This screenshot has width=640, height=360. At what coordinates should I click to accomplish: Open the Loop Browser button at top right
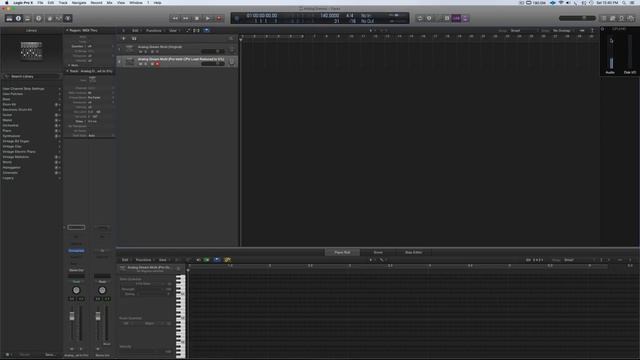click(x=622, y=18)
